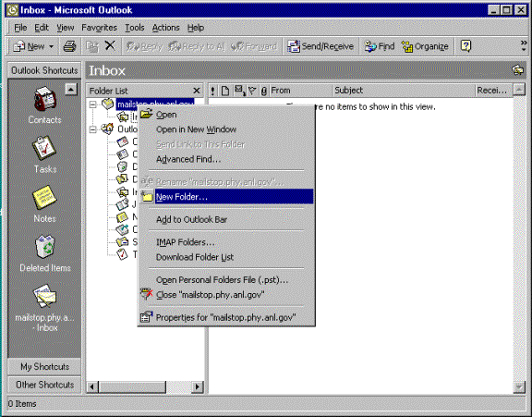Click the Organize toolbar button
Viewport: 532px width, 417px height.
click(425, 46)
